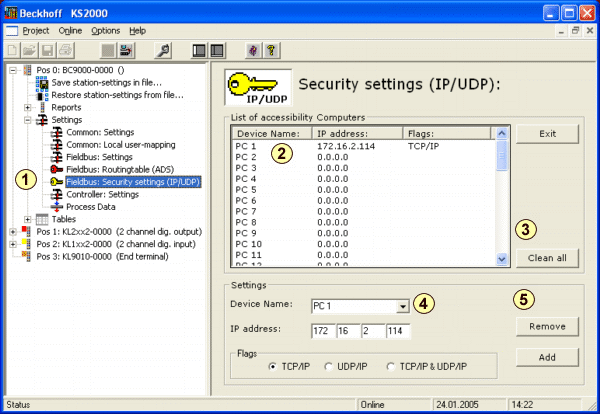Open the Device Name dropdown
600x414 pixels.
point(402,306)
